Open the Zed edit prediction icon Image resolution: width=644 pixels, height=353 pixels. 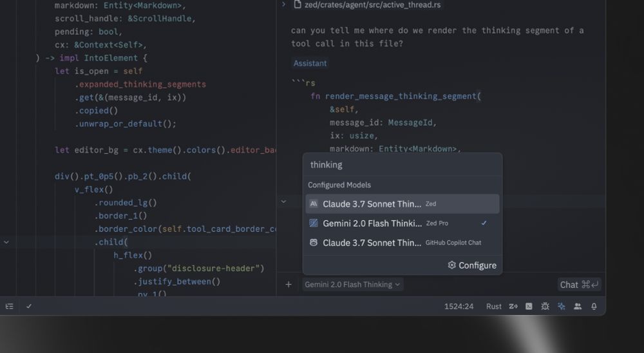coord(513,306)
